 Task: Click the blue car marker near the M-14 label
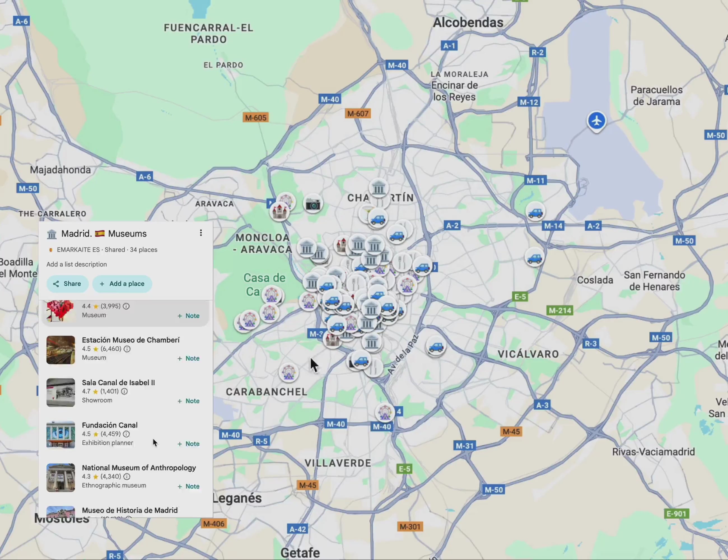tap(535, 212)
